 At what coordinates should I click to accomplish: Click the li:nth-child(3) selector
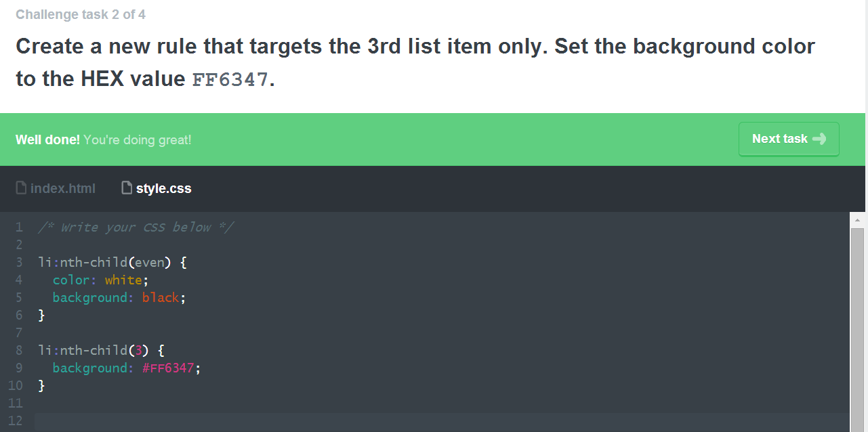tap(93, 350)
